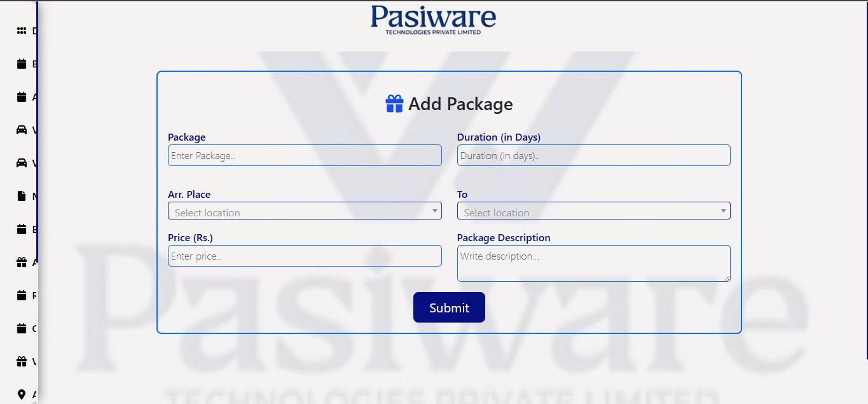Click the sidebar calendar icon beside letter A

pyautogui.click(x=22, y=97)
